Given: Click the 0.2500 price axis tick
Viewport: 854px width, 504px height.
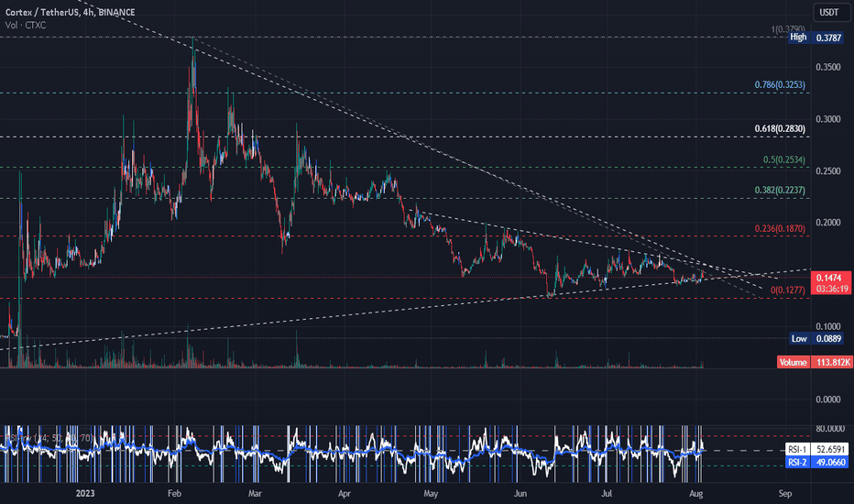Looking at the screenshot, I should 827,171.
